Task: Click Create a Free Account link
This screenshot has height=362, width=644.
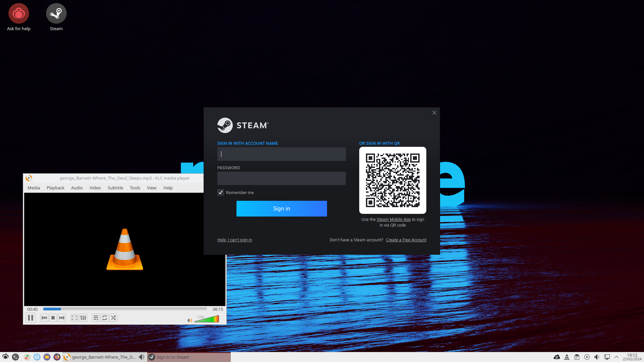Action: pyautogui.click(x=406, y=240)
